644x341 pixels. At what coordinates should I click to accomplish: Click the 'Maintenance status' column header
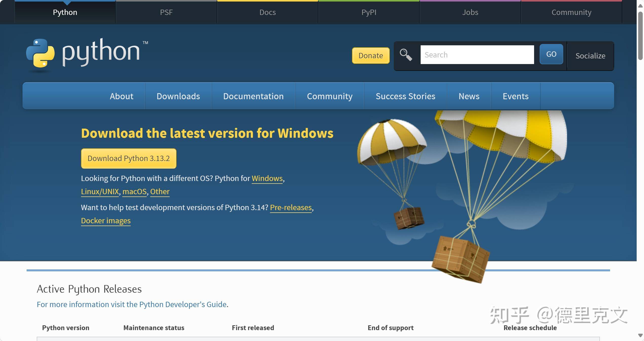tap(154, 328)
